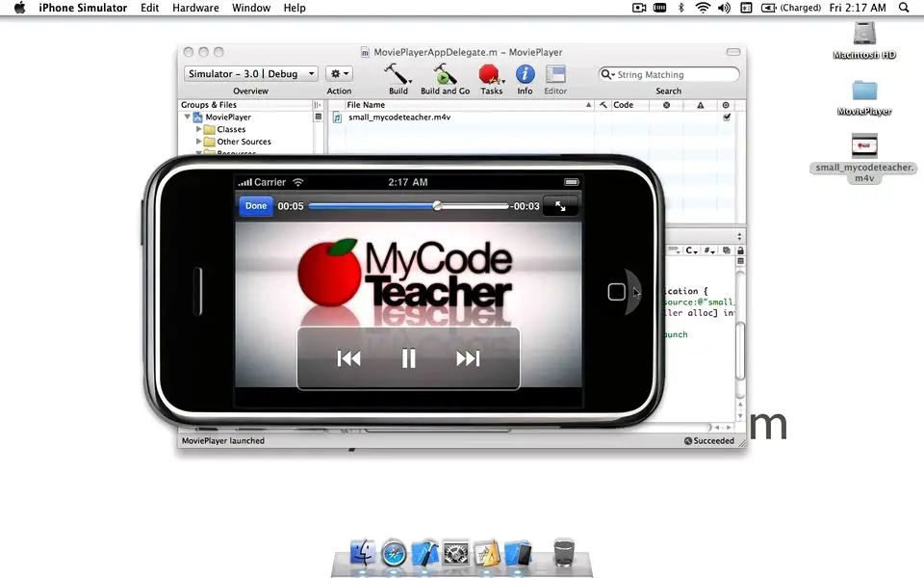Select the MoviePlayer folder on the desktop
Image resolution: width=924 pixels, height=578 pixels.
coord(864,91)
